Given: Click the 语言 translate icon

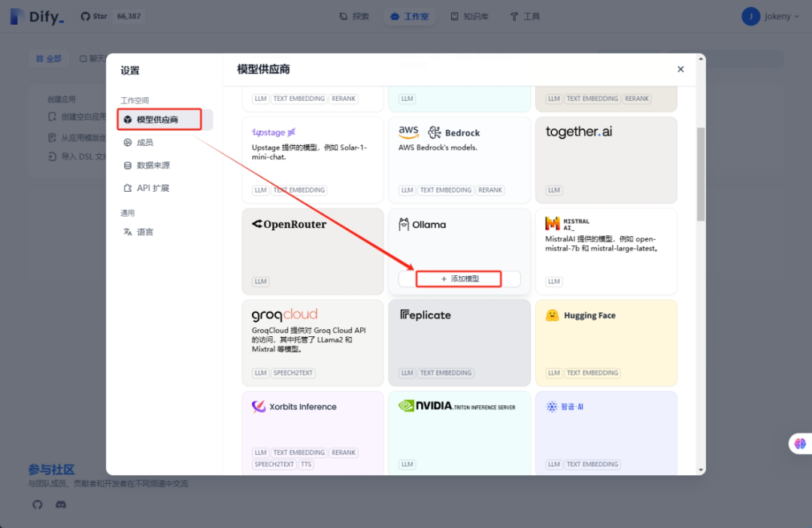Looking at the screenshot, I should point(127,232).
